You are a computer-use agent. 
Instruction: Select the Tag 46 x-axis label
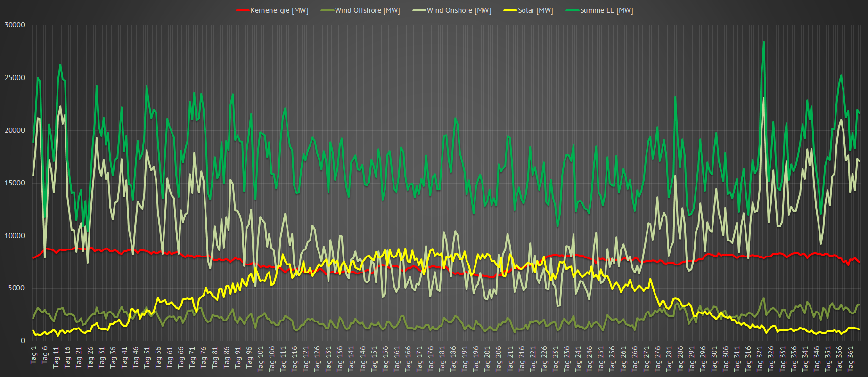pyautogui.click(x=136, y=357)
